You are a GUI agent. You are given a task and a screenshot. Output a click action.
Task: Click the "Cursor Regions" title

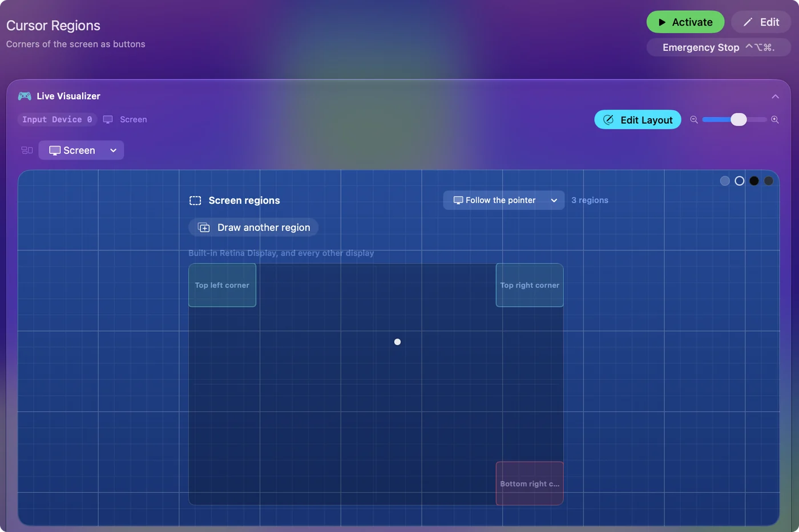pos(53,26)
